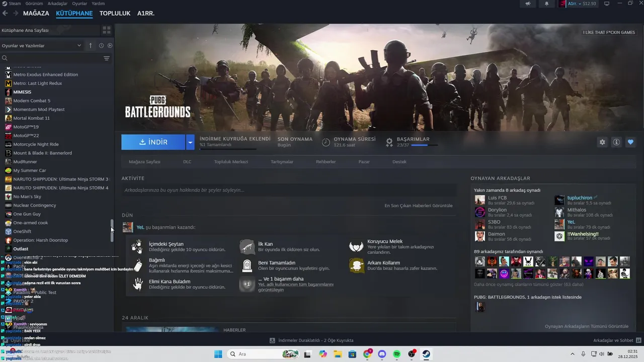Open friend Luis FCB's avatar

coord(480,200)
